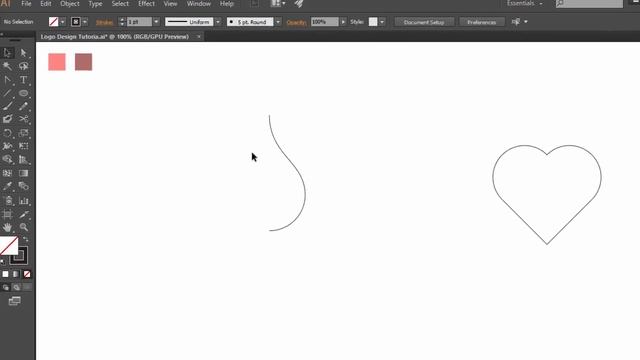The image size is (640, 360).
Task: Click the toolbar Fill color box
Action: click(x=9, y=246)
